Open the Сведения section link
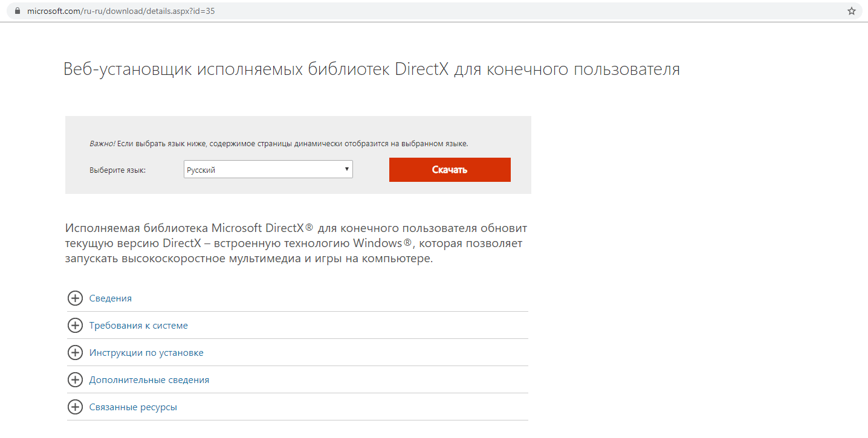The height and width of the screenshot is (438, 868). pyautogui.click(x=111, y=298)
